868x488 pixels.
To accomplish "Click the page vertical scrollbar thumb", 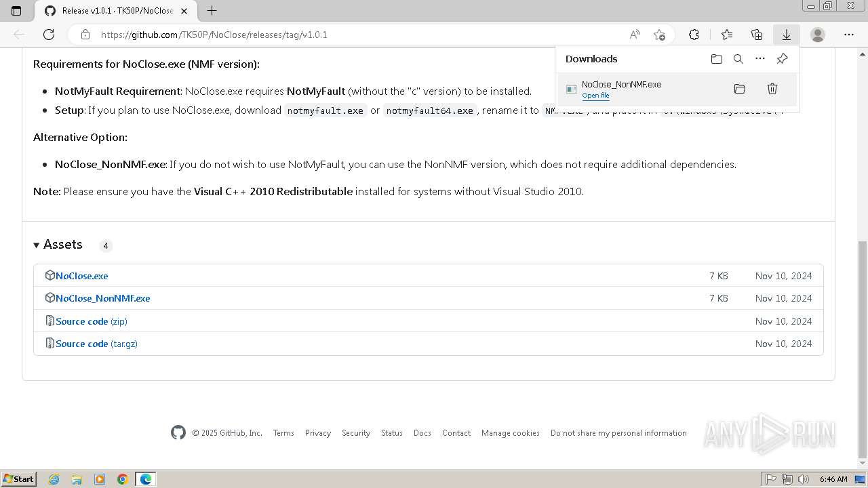I will pyautogui.click(x=862, y=349).
